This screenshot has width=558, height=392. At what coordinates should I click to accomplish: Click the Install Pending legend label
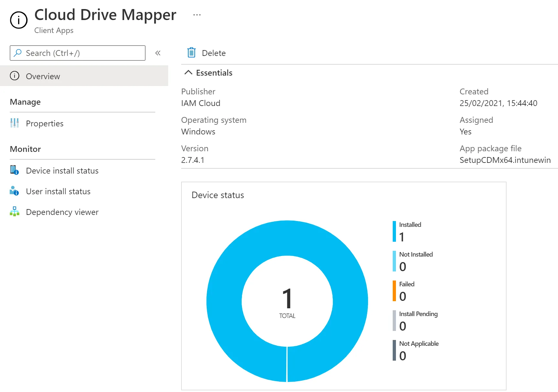[418, 314]
